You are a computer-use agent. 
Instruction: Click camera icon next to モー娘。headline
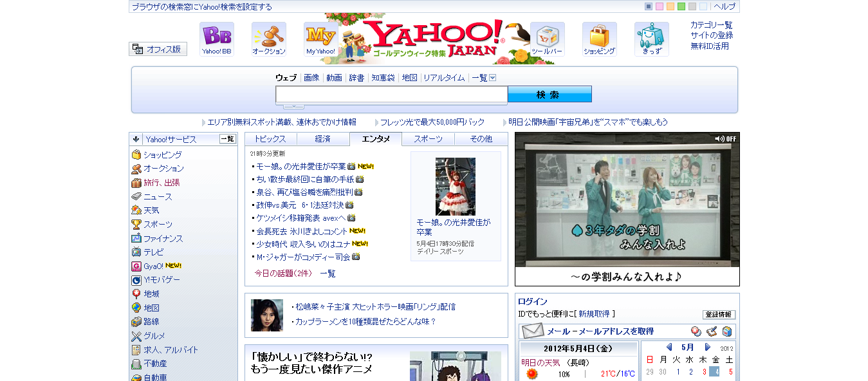tap(351, 166)
